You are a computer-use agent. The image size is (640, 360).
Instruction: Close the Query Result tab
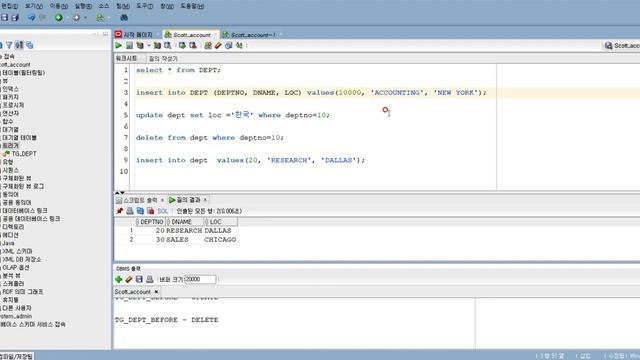(205, 200)
